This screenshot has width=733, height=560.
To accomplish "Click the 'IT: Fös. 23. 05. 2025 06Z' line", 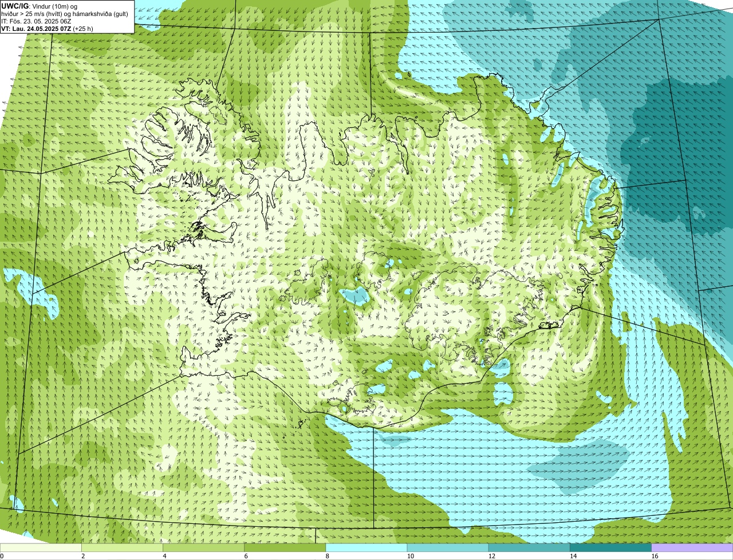I will (36, 21).
